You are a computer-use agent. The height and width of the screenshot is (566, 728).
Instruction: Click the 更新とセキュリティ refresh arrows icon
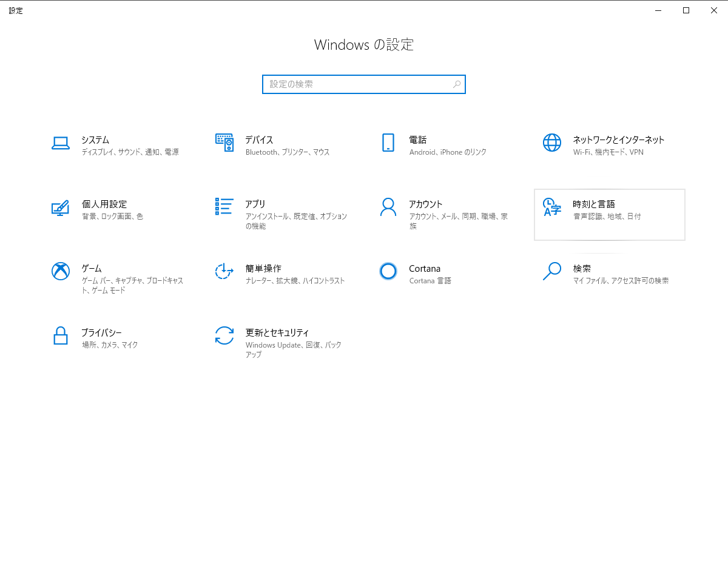pyautogui.click(x=224, y=335)
